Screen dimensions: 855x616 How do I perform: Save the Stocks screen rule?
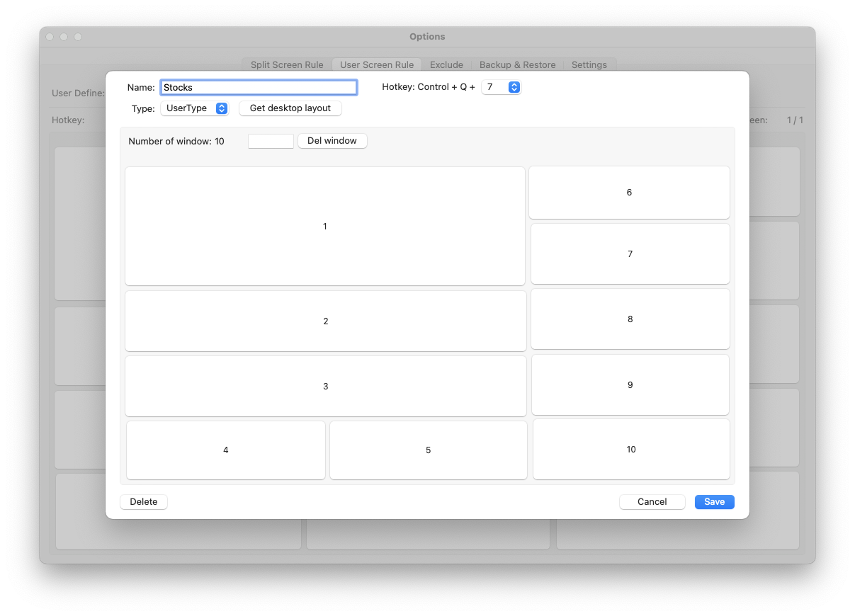tap(714, 501)
